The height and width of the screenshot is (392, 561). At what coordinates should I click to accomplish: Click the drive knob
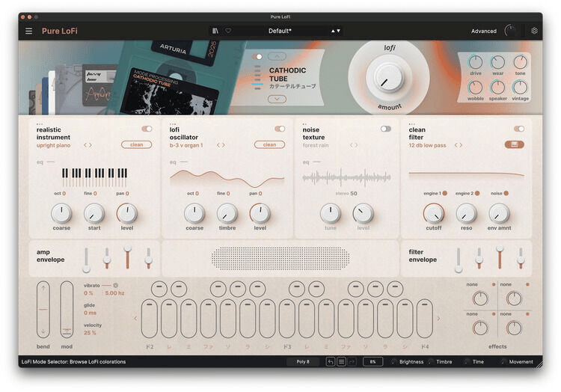pyautogui.click(x=475, y=62)
